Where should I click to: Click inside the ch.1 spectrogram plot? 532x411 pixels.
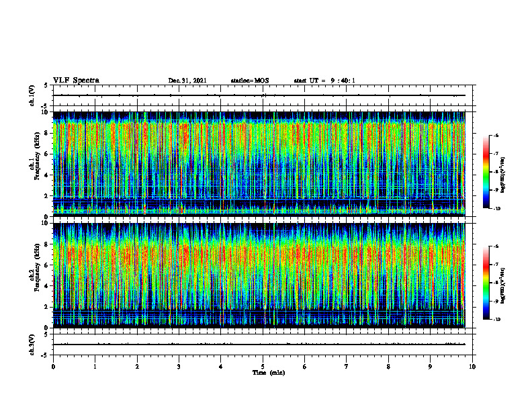[x=259, y=164]
